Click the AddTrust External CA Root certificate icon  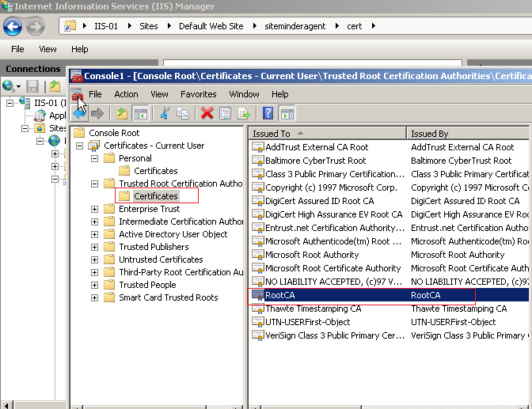click(258, 147)
